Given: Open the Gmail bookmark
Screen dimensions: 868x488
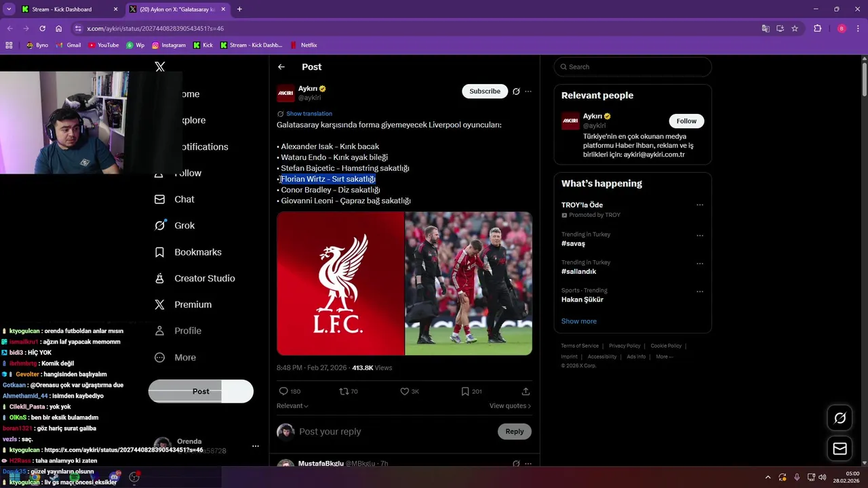Looking at the screenshot, I should [68, 45].
